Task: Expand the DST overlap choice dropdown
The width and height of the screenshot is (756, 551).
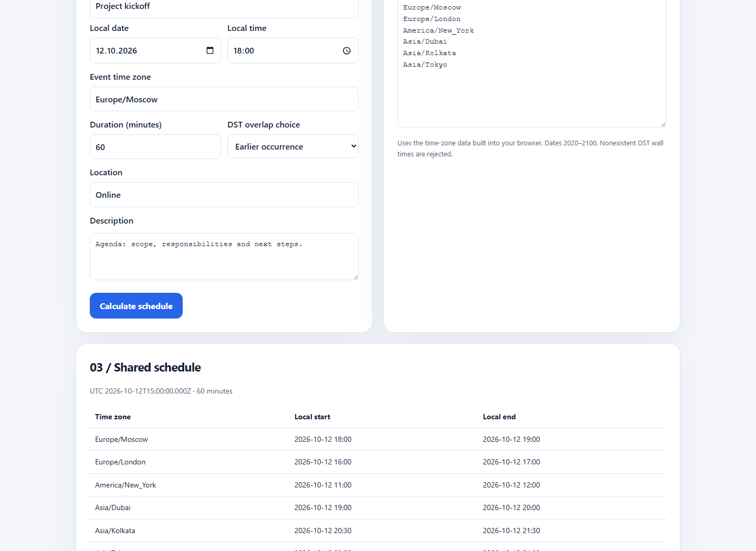Action: click(x=293, y=146)
